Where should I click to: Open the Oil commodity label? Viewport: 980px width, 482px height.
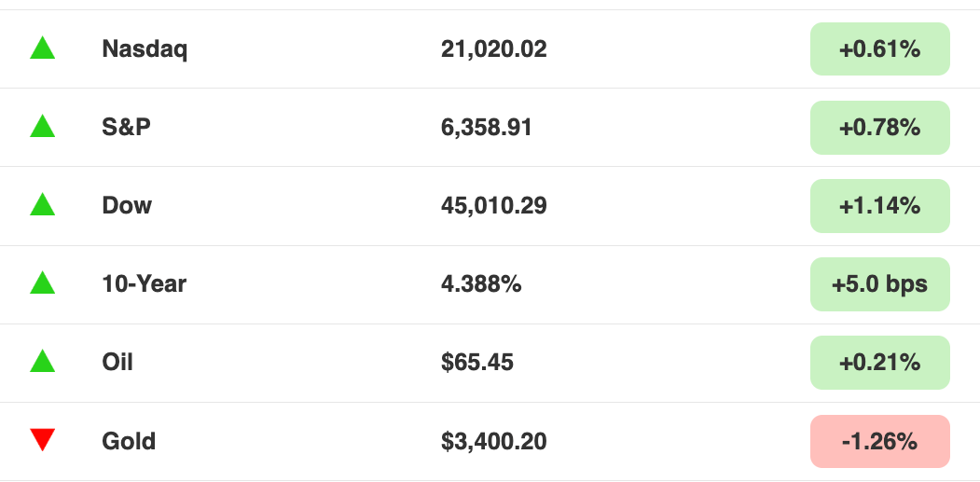tap(117, 362)
